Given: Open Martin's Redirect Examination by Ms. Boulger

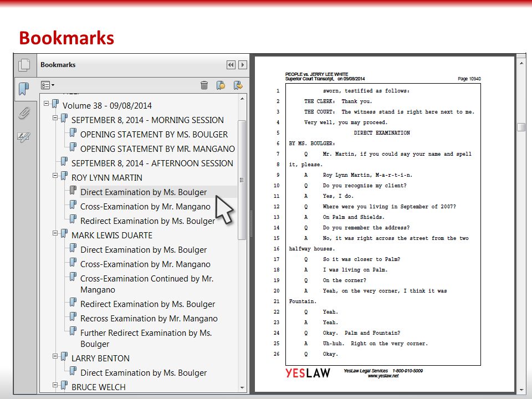Looking at the screenshot, I should coord(147,221).
